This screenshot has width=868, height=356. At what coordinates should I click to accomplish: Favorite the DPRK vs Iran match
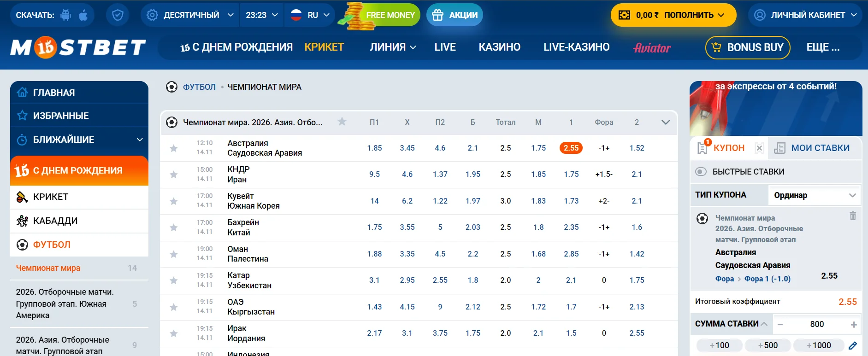(174, 175)
